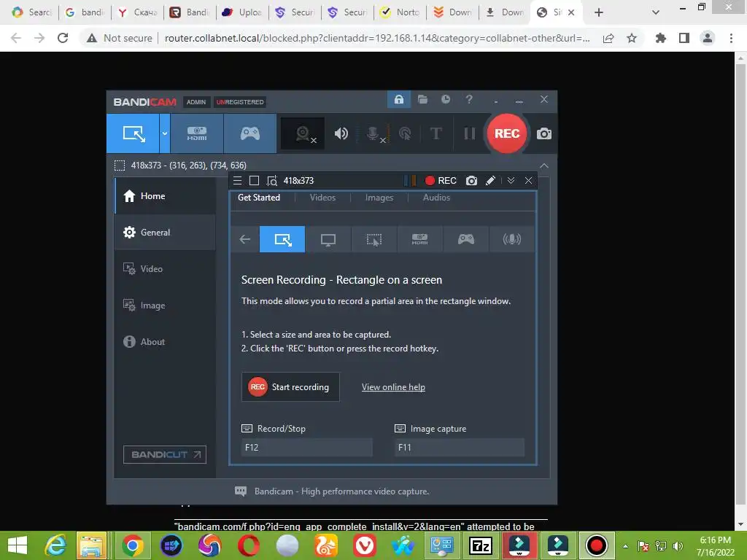Image resolution: width=747 pixels, height=560 pixels.
Task: Click the selection area coordinates text 418x373
Action: [189, 166]
